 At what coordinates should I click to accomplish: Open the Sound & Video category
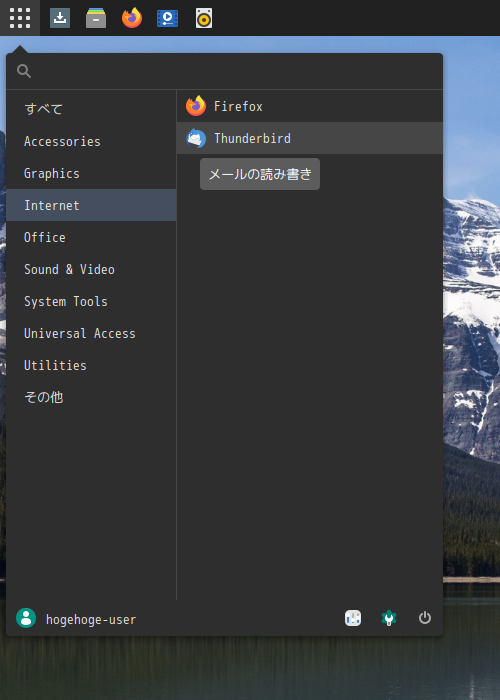[x=91, y=269]
